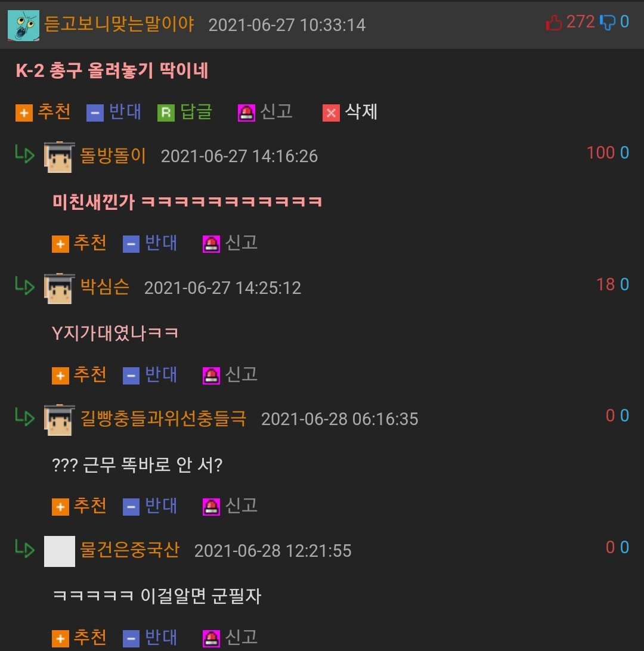Screen dimensions: 644x651
Task: Downvote the 이걸알면 군필자 reply
Action: coord(131,638)
